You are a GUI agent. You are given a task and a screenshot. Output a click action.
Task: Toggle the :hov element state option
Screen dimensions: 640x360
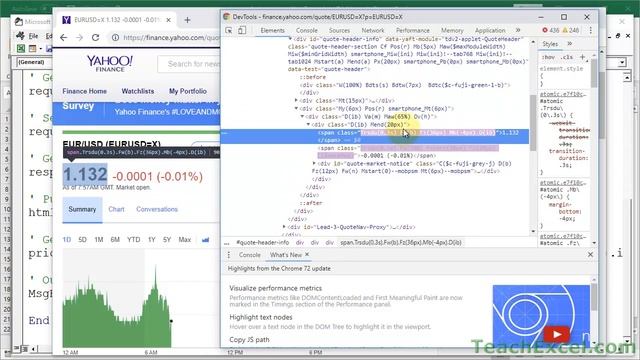pyautogui.click(x=548, y=57)
